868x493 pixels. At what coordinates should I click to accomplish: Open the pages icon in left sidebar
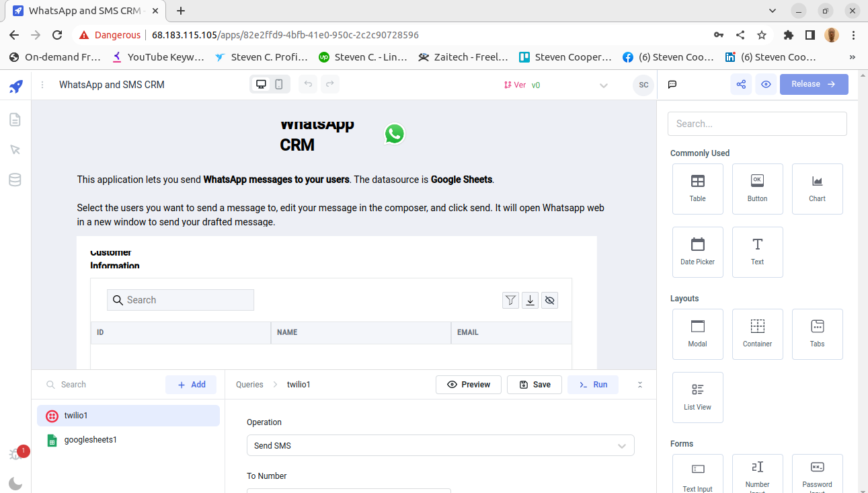coord(15,120)
